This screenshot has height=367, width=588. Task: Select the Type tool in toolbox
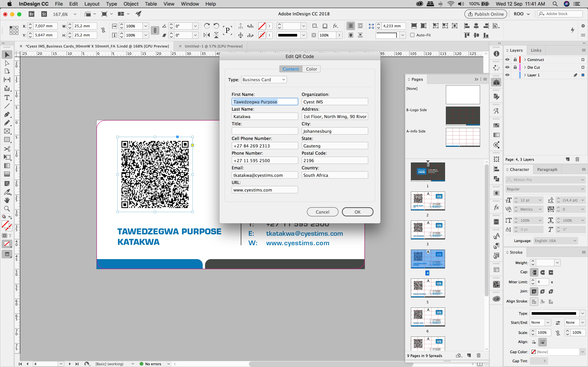(x=7, y=98)
